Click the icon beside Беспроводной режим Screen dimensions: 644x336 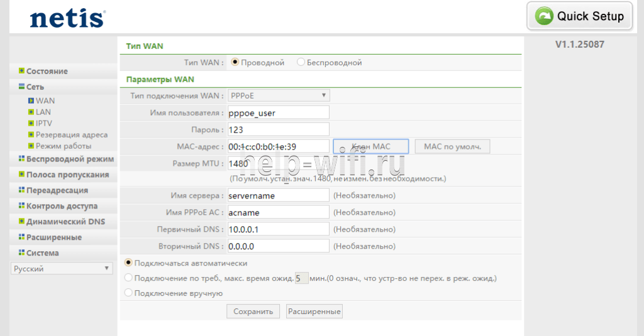pyautogui.click(x=21, y=159)
